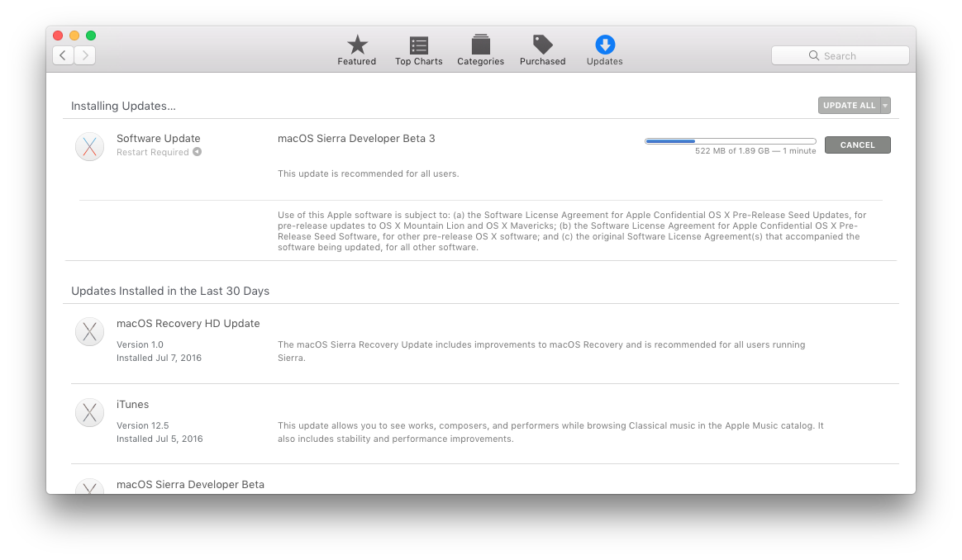This screenshot has width=962, height=560.
Task: Click the iTunes update icon
Action: [x=89, y=413]
